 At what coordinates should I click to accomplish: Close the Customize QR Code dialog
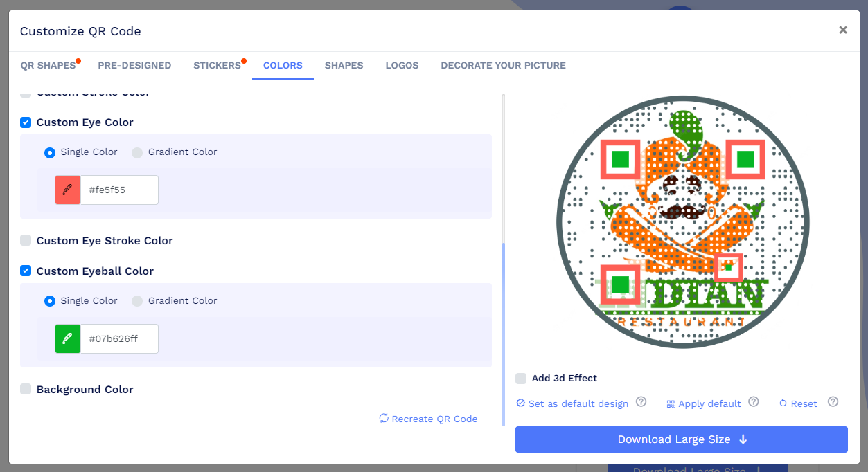click(843, 30)
